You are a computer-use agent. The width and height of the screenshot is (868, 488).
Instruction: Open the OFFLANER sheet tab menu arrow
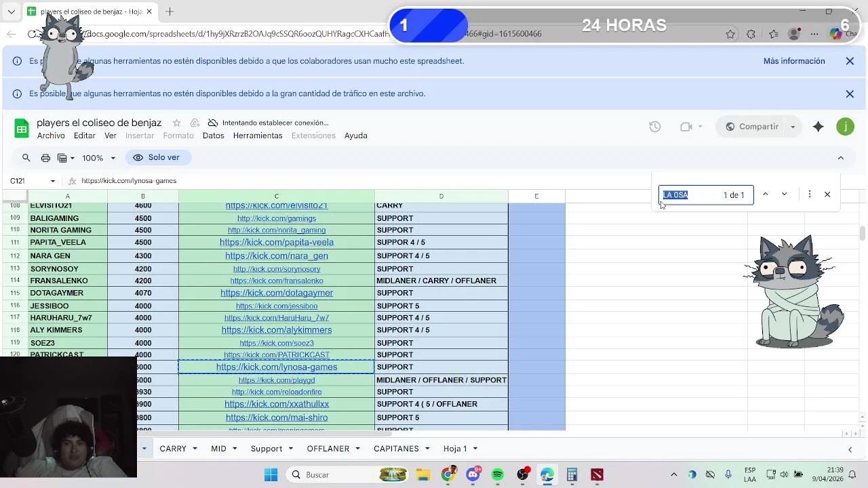(x=357, y=449)
